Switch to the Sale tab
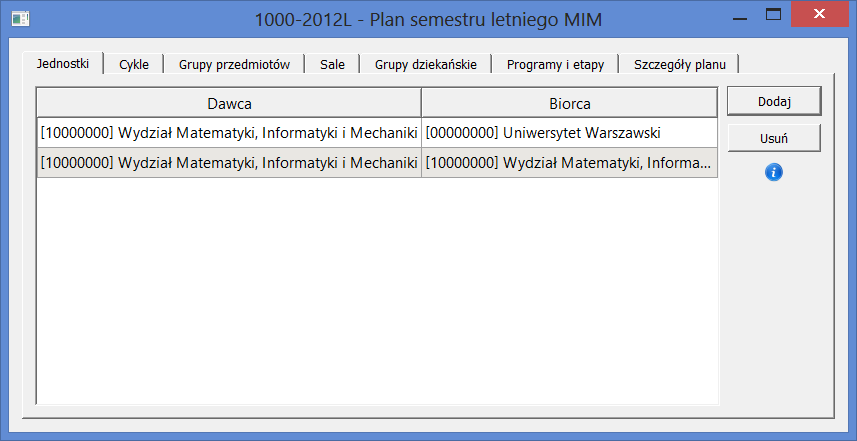Image resolution: width=857 pixels, height=441 pixels. pos(332,64)
